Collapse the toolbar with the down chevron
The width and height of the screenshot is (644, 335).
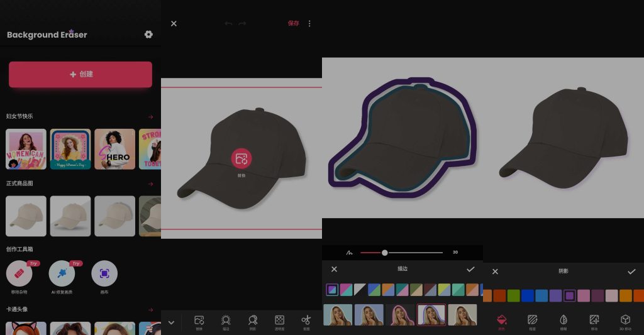[171, 322]
